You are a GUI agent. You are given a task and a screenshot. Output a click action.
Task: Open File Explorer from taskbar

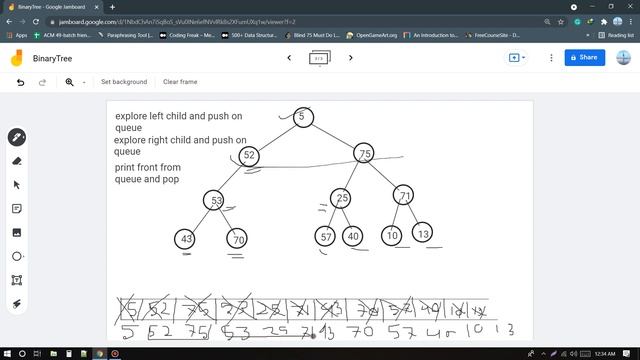pos(53,353)
